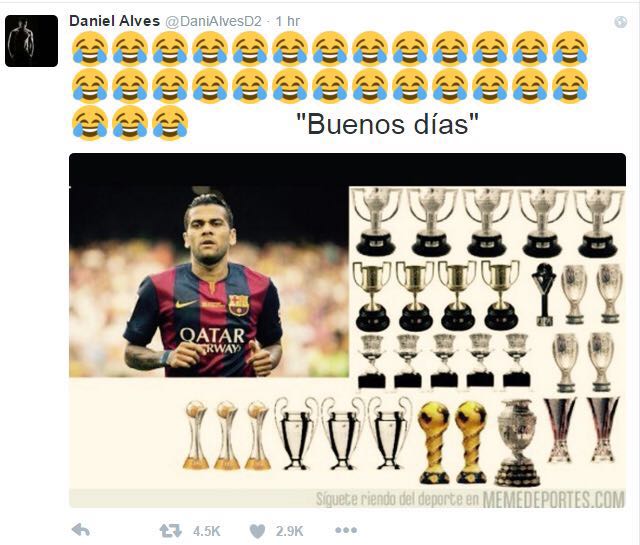Click the large silver Copa América trophy
The height and width of the screenshot is (545, 640).
tap(518, 443)
